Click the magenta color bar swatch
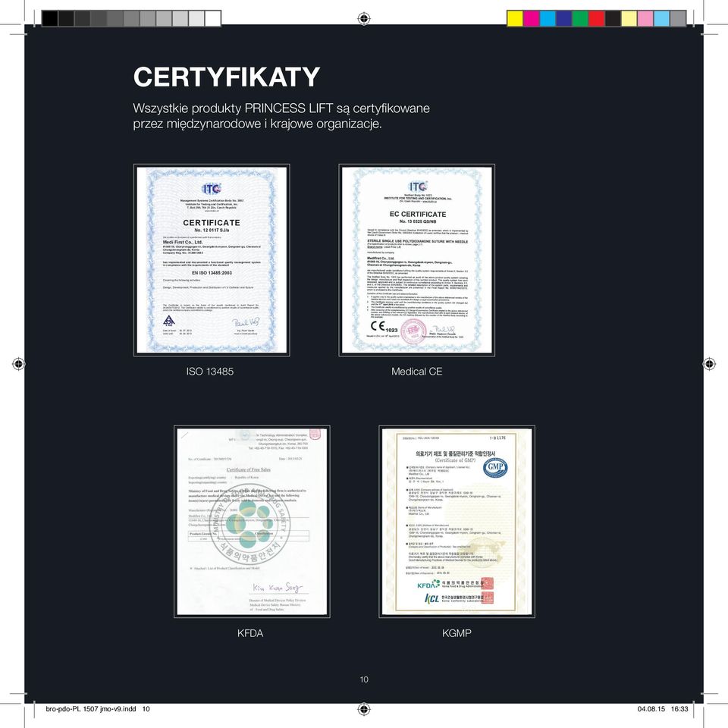Viewport: 728px width, 728px height. [x=531, y=18]
